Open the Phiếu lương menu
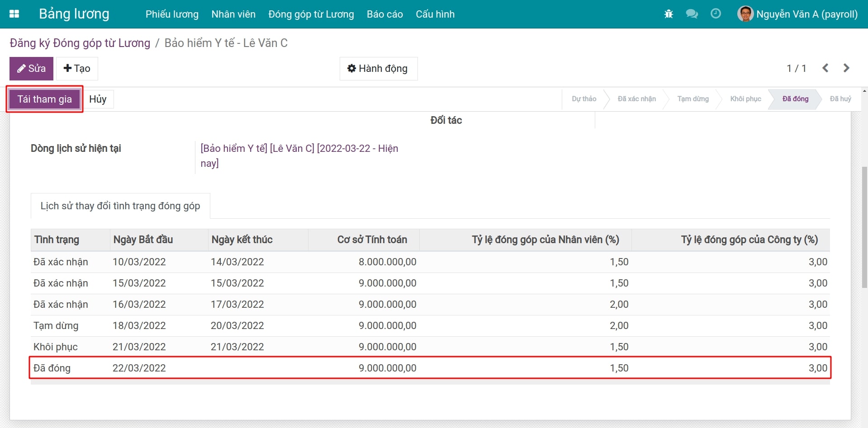Viewport: 868px width, 428px height. tap(172, 14)
